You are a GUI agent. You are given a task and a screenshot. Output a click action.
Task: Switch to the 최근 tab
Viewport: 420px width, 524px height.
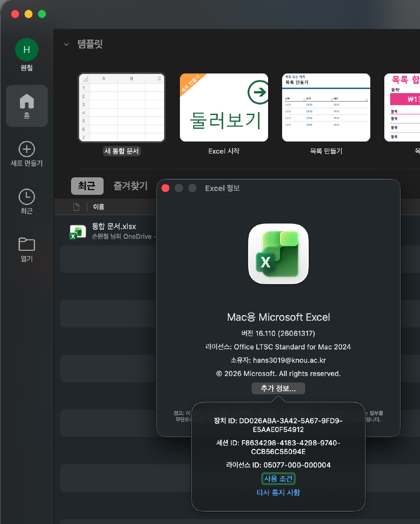(x=87, y=186)
